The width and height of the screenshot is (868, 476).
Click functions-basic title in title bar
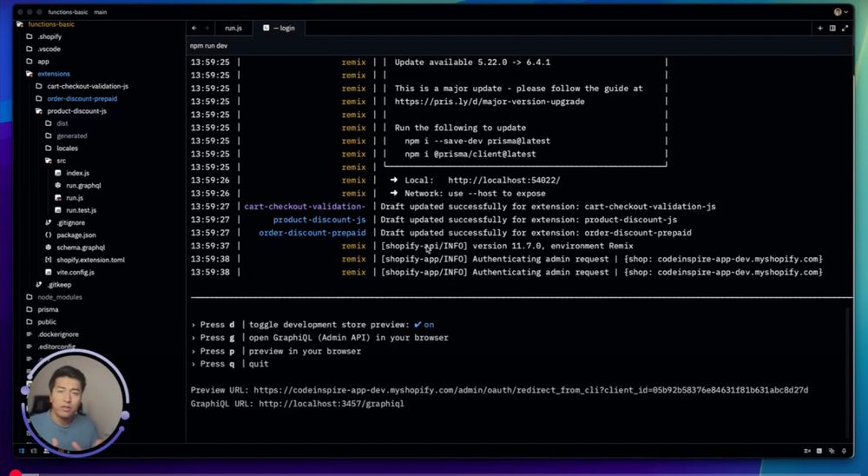tap(68, 11)
